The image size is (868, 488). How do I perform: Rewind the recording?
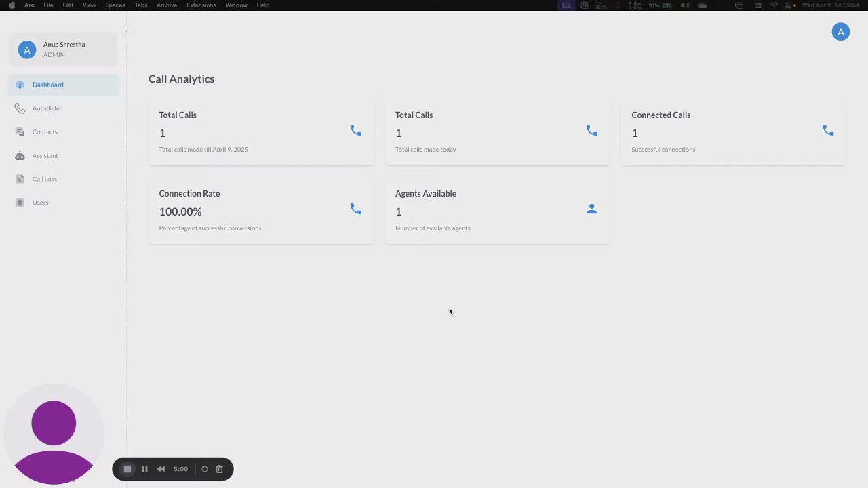click(x=161, y=469)
